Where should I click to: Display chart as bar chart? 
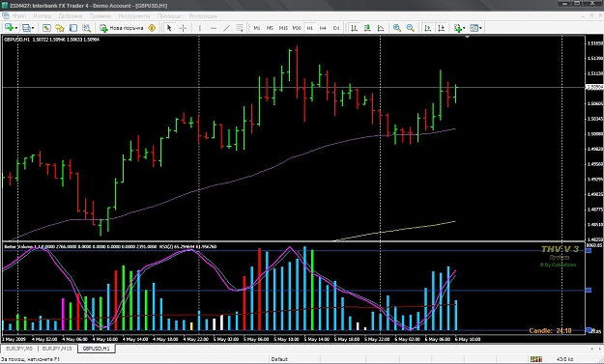354,28
